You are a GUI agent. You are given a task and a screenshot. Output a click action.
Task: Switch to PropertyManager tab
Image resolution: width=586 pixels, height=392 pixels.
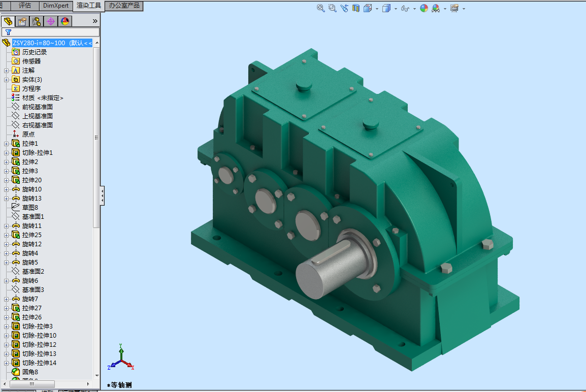(x=22, y=21)
